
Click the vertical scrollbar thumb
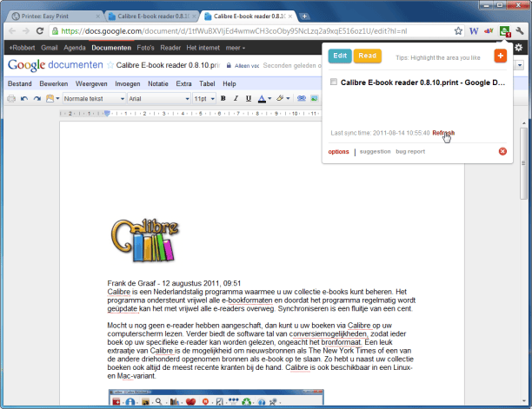point(524,164)
